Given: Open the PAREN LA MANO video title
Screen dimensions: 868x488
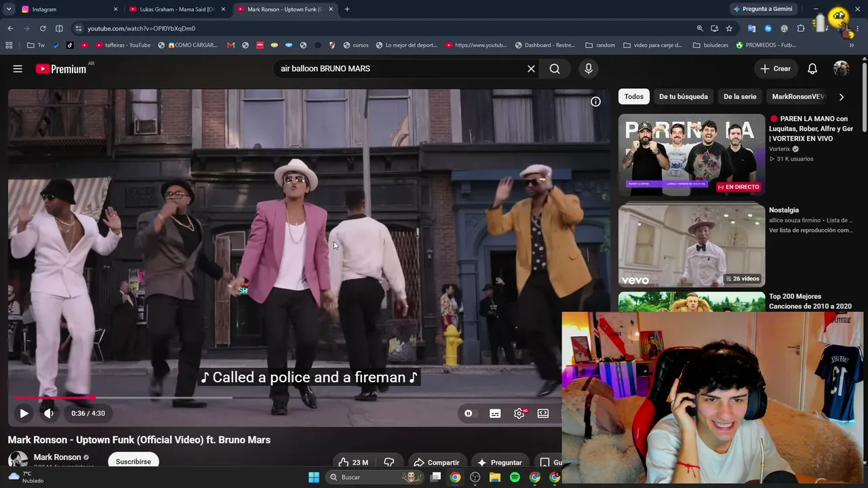Looking at the screenshot, I should (x=811, y=128).
